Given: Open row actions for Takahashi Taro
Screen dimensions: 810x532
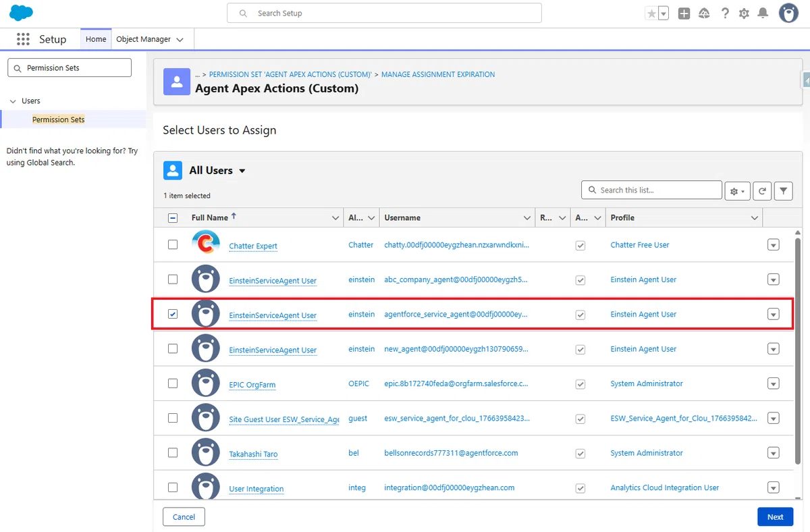Looking at the screenshot, I should pos(774,453).
